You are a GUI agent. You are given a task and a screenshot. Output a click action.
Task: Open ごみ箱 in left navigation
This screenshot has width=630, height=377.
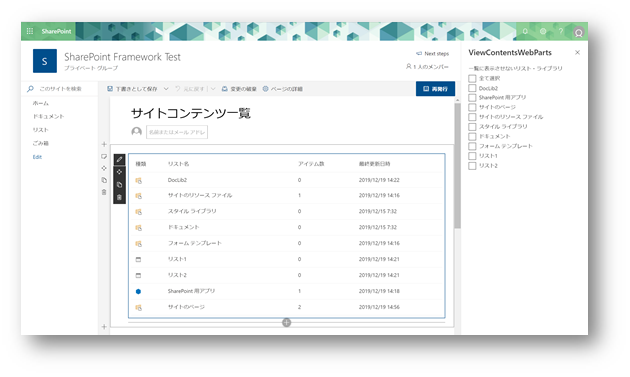click(41, 143)
